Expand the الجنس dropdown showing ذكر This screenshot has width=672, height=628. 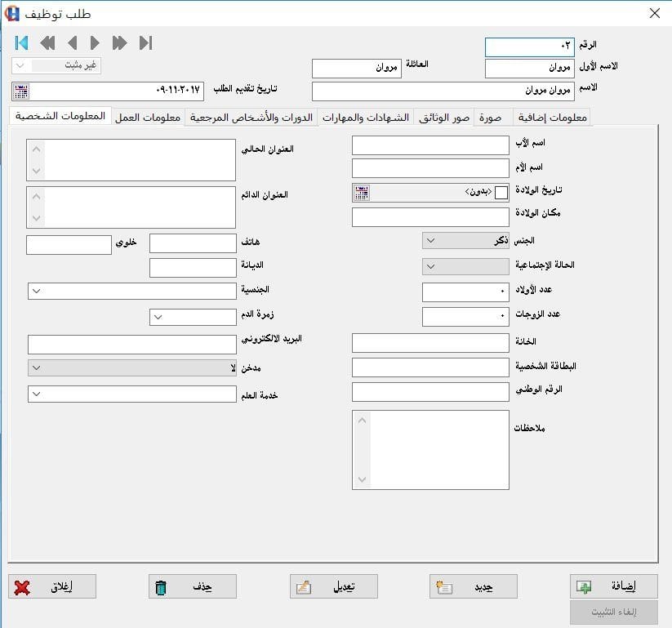coord(466,240)
